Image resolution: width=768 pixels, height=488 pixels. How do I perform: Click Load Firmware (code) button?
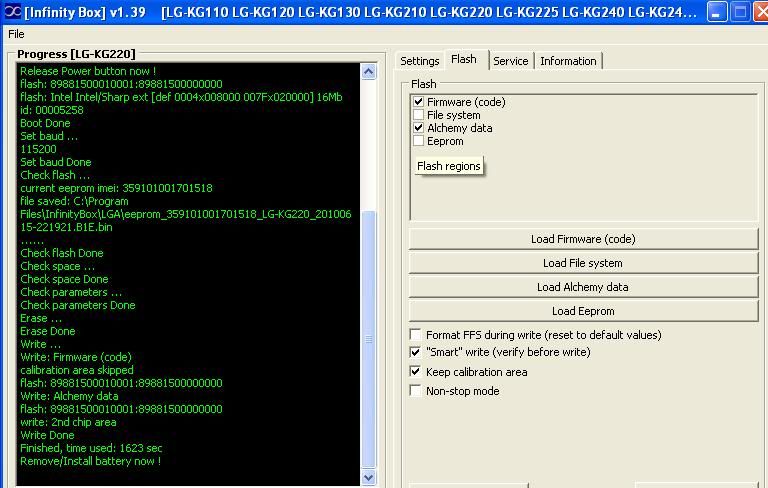point(583,239)
